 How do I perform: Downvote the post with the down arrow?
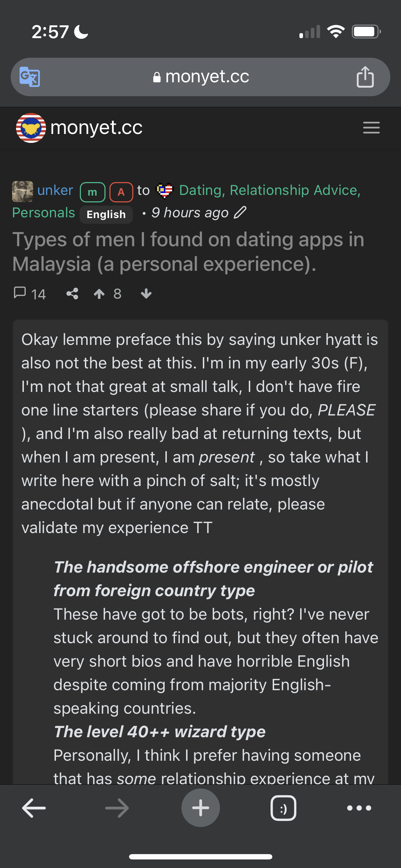146,293
